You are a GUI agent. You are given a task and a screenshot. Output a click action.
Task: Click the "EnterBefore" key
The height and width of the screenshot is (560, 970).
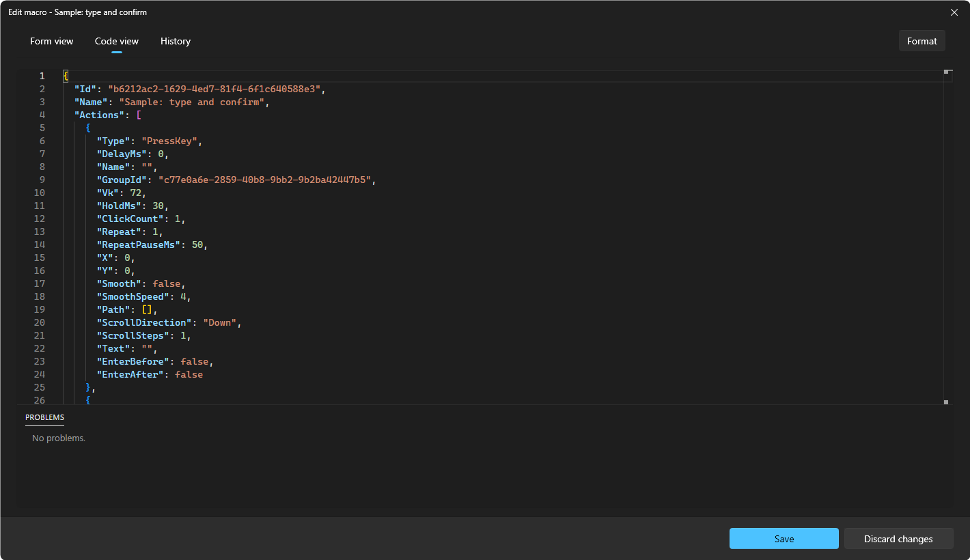[x=133, y=361]
